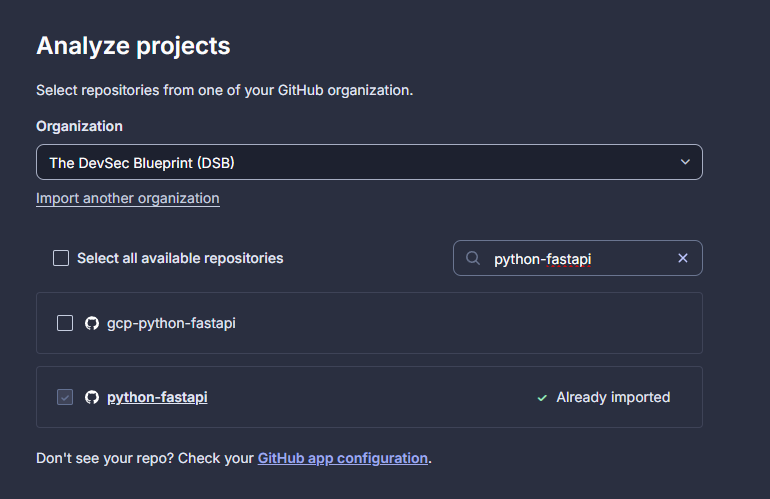Follow the Import another organization link
Image resolution: width=770 pixels, height=499 pixels.
tap(127, 198)
